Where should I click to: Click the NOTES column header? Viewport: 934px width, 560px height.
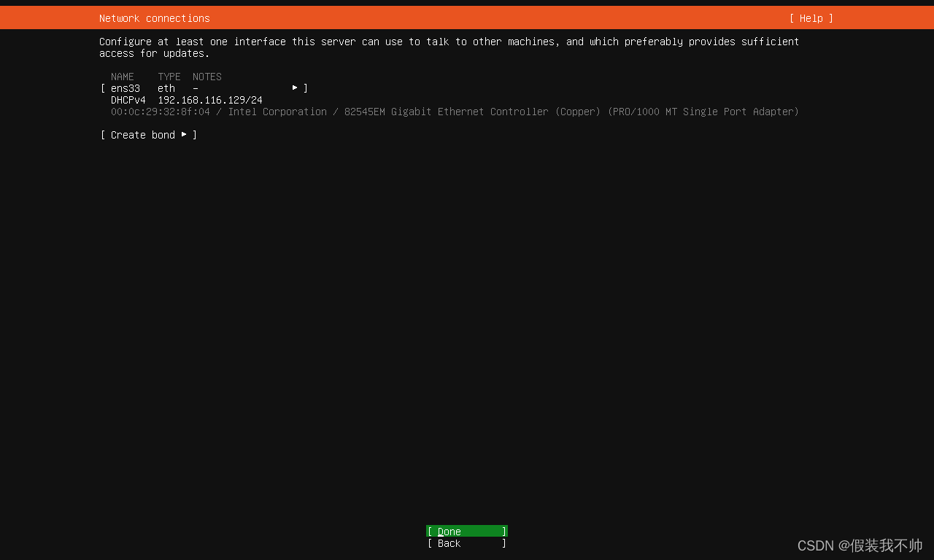pos(207,77)
